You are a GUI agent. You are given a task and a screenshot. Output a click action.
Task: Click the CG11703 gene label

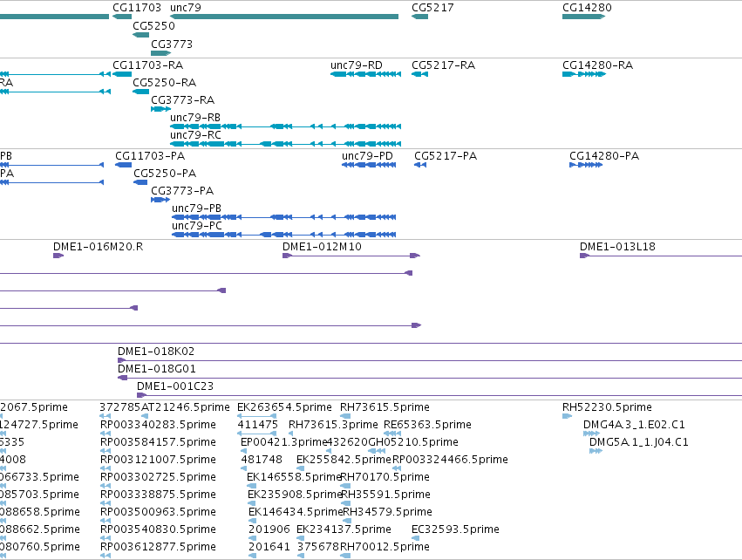137,8
